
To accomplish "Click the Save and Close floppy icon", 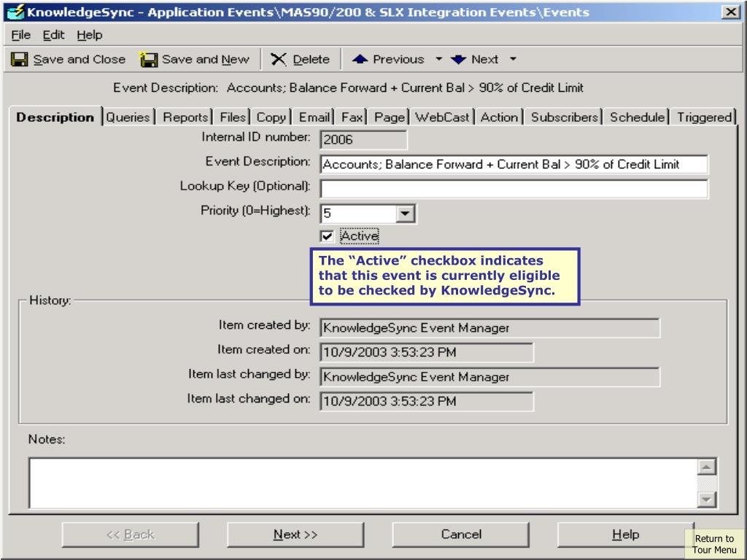I will tap(20, 60).
